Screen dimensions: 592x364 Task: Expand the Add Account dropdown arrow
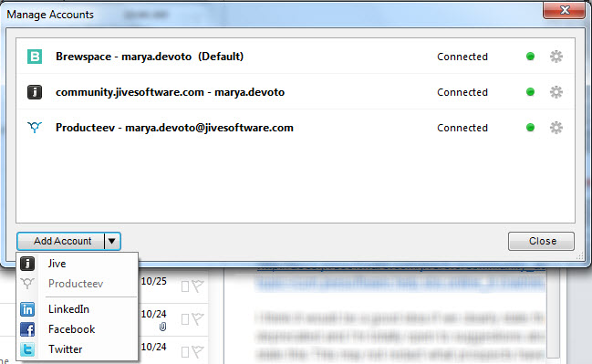[112, 241]
